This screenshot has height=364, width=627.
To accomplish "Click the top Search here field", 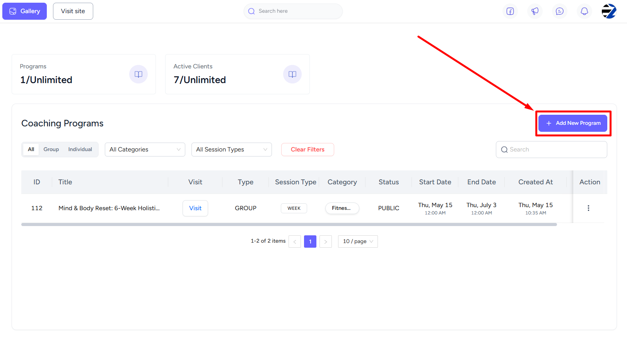I will 293,11.
